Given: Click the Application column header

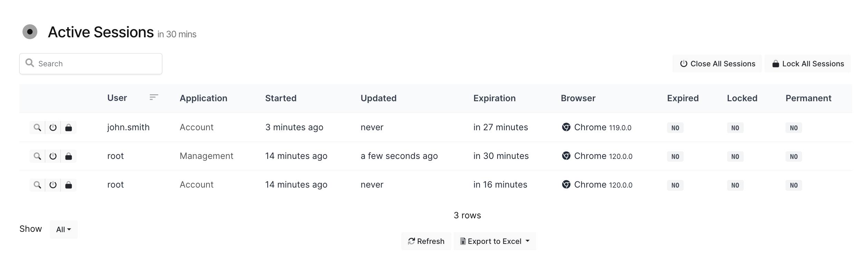Looking at the screenshot, I should pyautogui.click(x=203, y=98).
